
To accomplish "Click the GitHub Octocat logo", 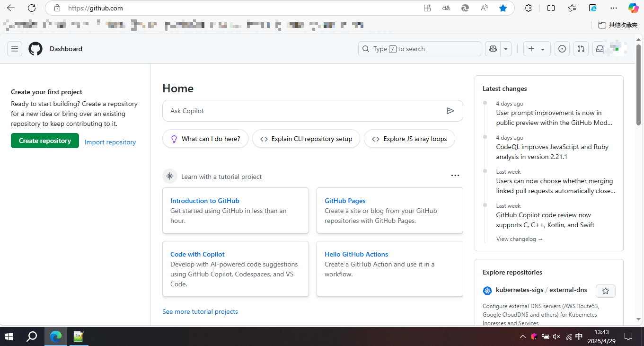I will click(x=35, y=49).
